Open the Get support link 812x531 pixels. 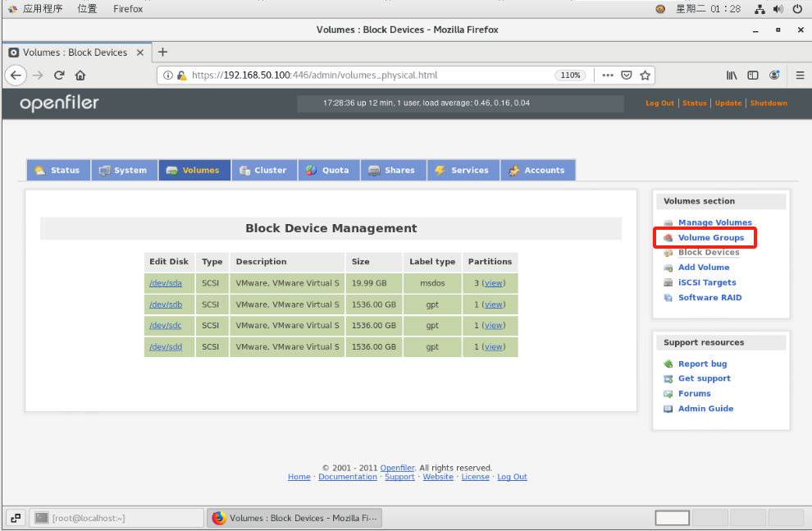tap(705, 378)
